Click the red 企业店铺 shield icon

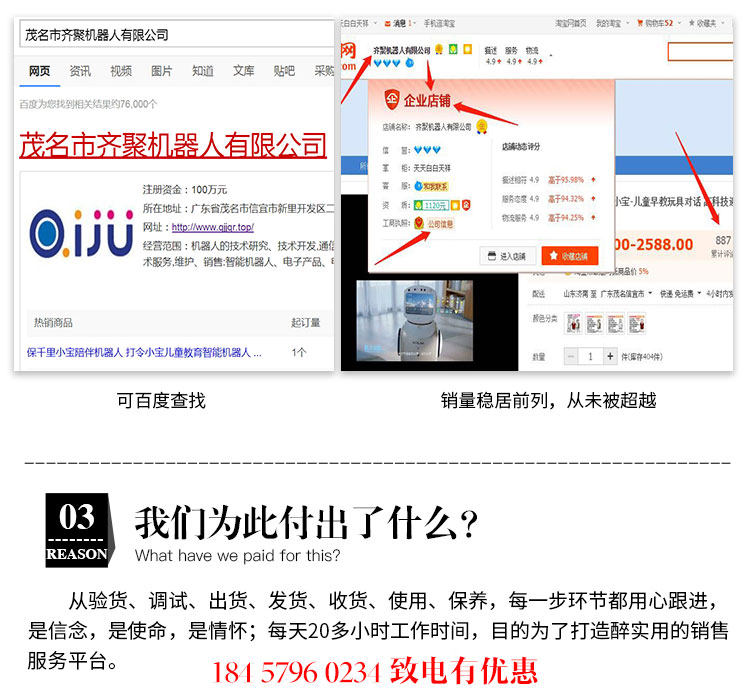(392, 99)
